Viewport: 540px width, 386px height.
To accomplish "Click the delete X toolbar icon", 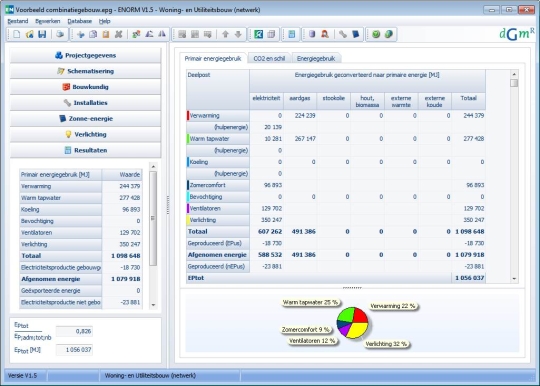I will 118,34.
